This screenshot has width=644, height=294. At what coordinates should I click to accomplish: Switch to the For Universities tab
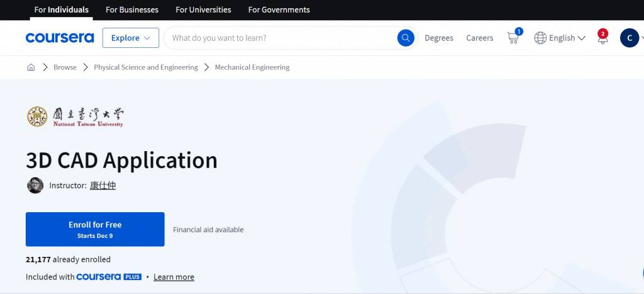pos(203,10)
